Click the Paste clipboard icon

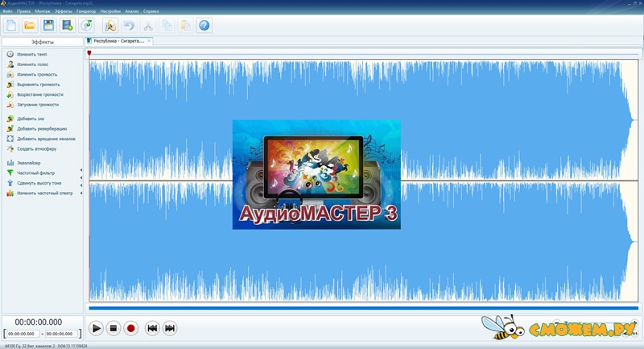click(x=186, y=26)
